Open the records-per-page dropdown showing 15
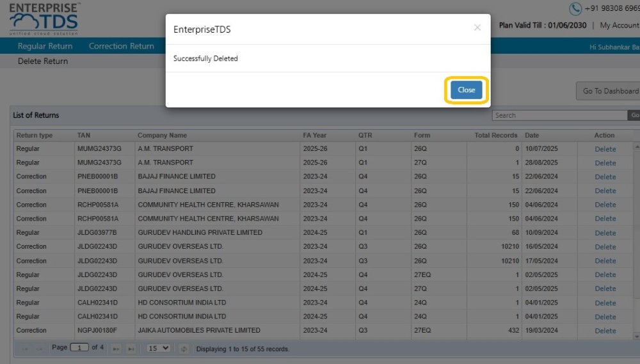 point(158,348)
